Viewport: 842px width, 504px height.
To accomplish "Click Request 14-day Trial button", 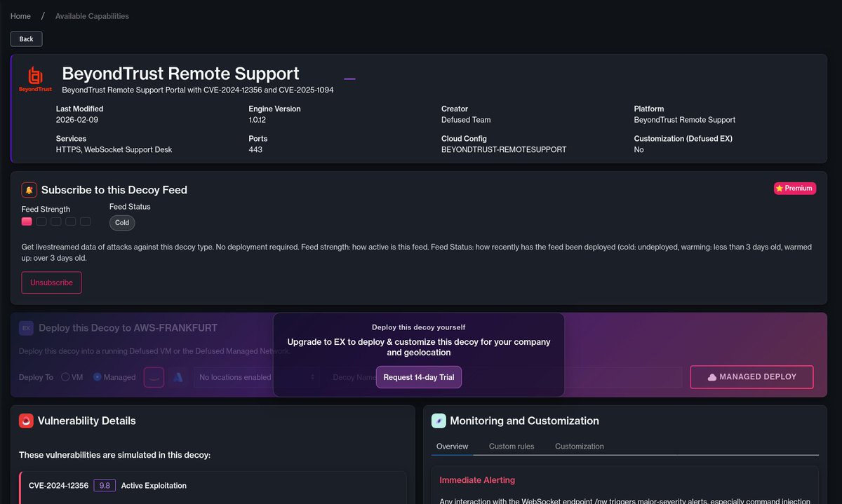I will pyautogui.click(x=419, y=377).
